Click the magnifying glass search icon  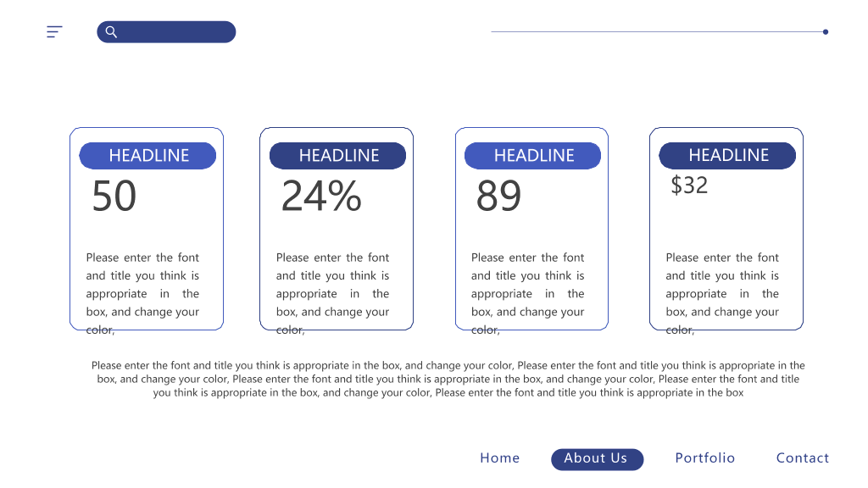111,32
